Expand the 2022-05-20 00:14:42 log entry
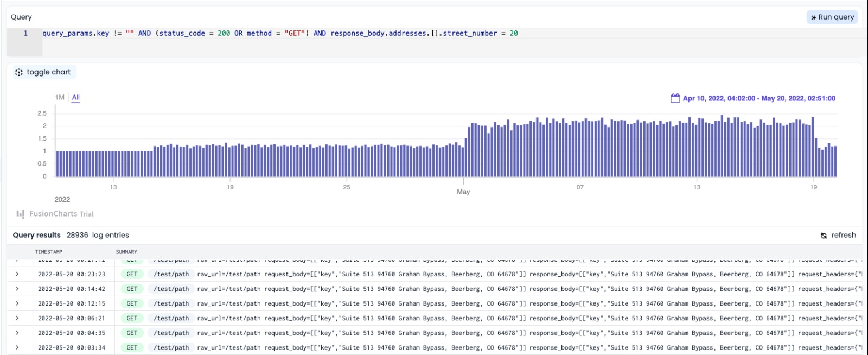This screenshot has height=355, width=868. pos(17,289)
